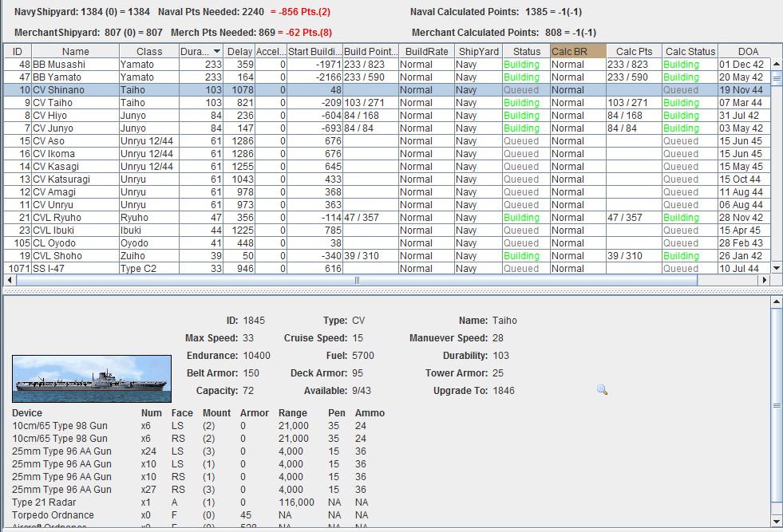The height and width of the screenshot is (532, 783).
Task: Select the CVL Shoho row
Action: (x=387, y=255)
